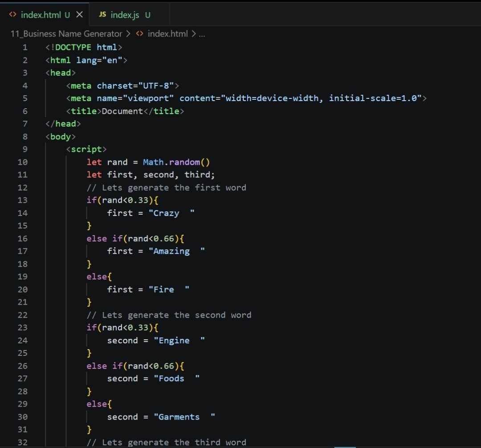The image size is (481, 448).
Task: Click the else keyword on line 19
Action: pyautogui.click(x=97, y=276)
